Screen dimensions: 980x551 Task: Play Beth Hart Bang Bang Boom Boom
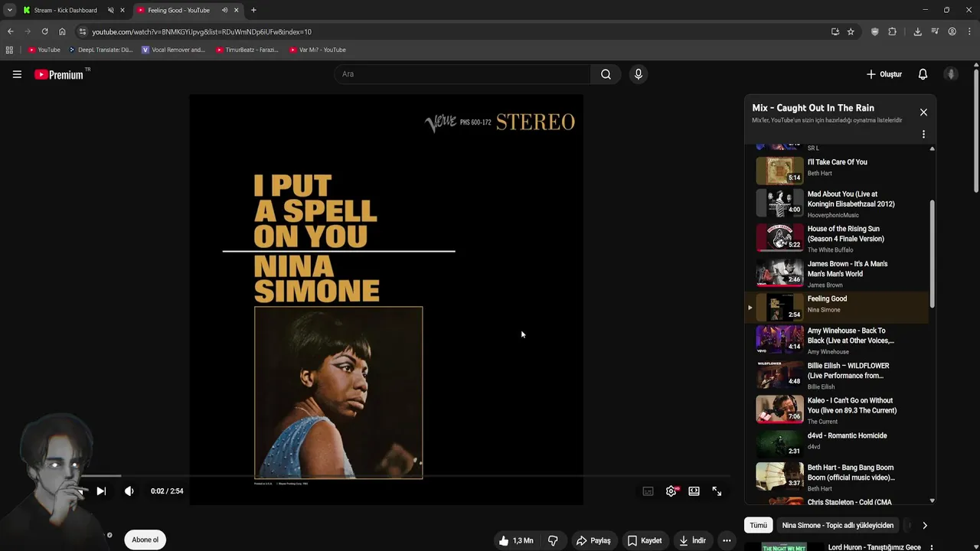[x=837, y=478]
